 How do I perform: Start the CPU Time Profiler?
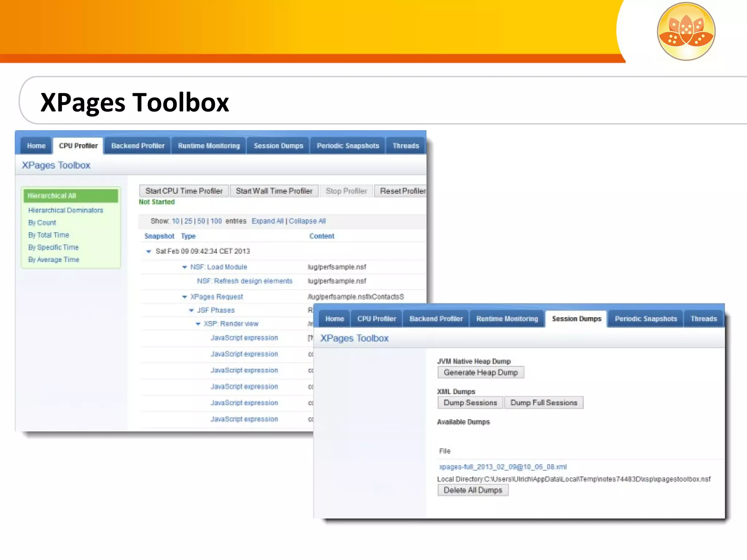point(184,191)
